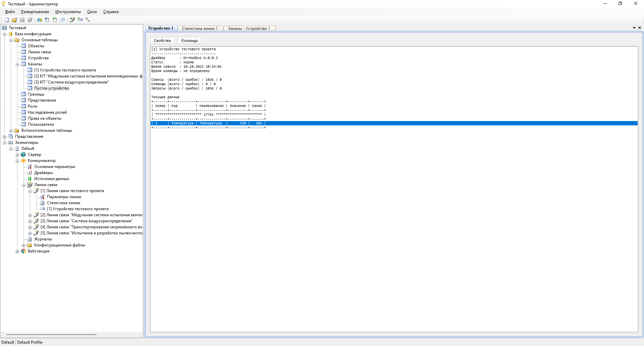This screenshot has width=644, height=346.
Task: Collapse the Каналы tree node
Action: (17, 64)
